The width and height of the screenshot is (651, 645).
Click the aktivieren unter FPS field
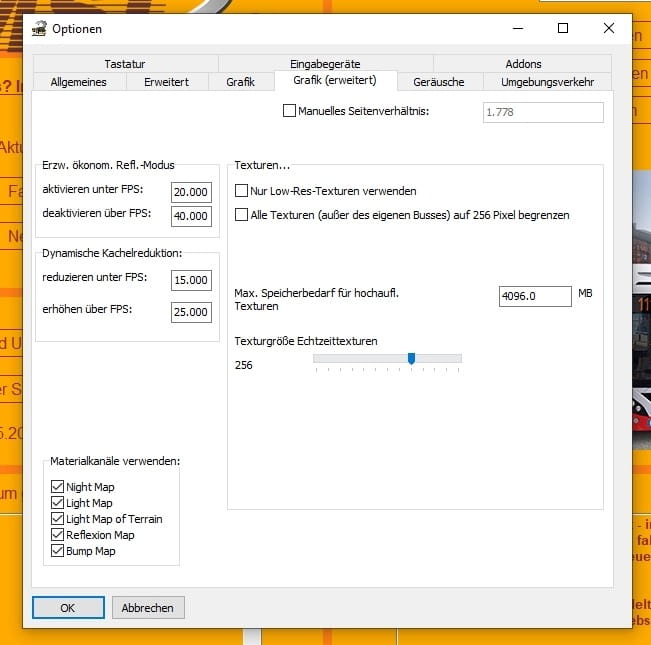191,192
